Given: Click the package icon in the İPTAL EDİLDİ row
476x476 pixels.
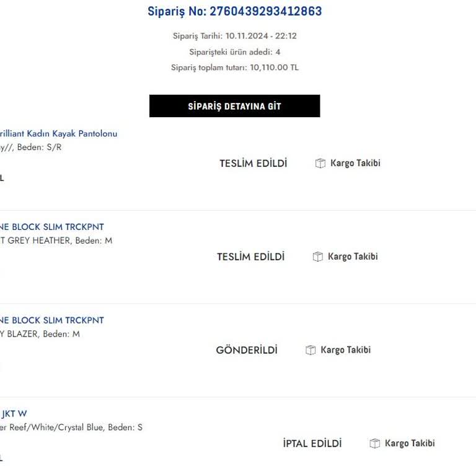Looking at the screenshot, I should pyautogui.click(x=375, y=444).
